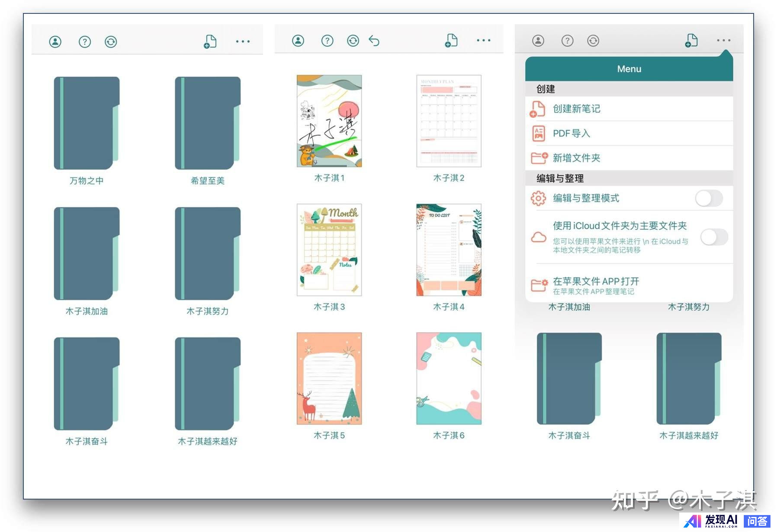Viewport: 777px width, 532px height.
Task: Open help icon in middle panel toolbar
Action: point(327,41)
